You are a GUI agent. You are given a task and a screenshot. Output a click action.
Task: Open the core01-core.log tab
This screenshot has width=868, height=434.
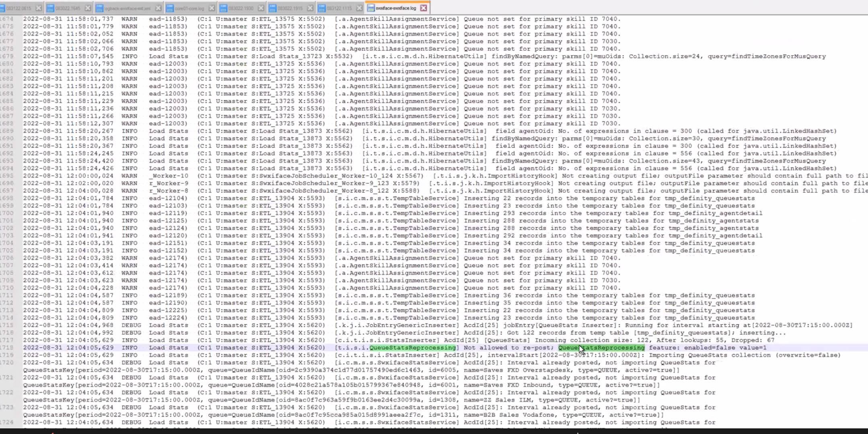(x=189, y=8)
